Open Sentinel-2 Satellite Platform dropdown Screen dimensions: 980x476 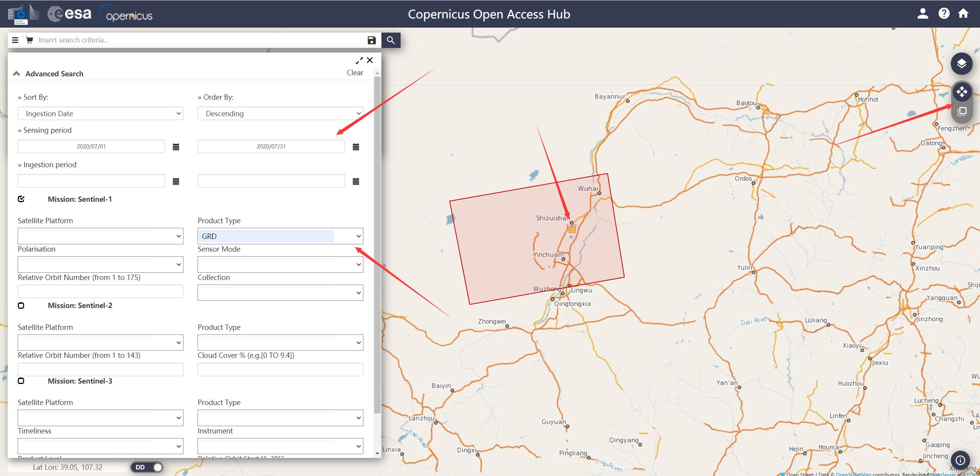101,343
